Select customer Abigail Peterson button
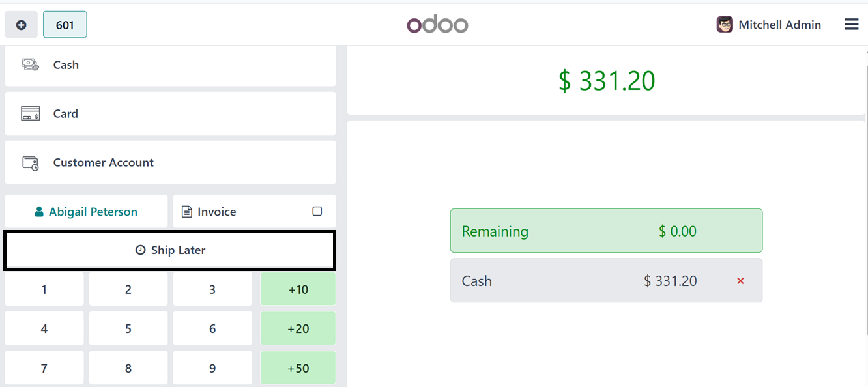The width and height of the screenshot is (868, 387). click(x=86, y=212)
